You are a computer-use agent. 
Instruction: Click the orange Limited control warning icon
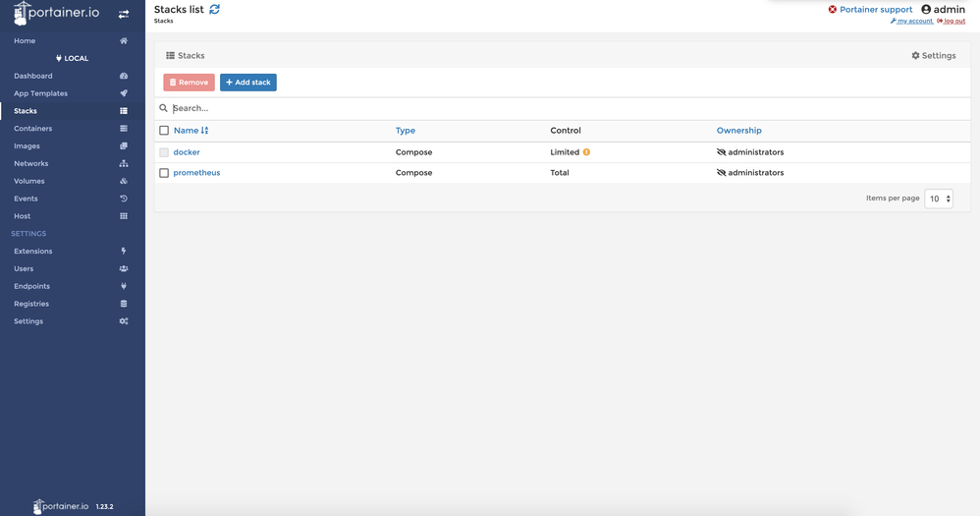pyautogui.click(x=586, y=152)
